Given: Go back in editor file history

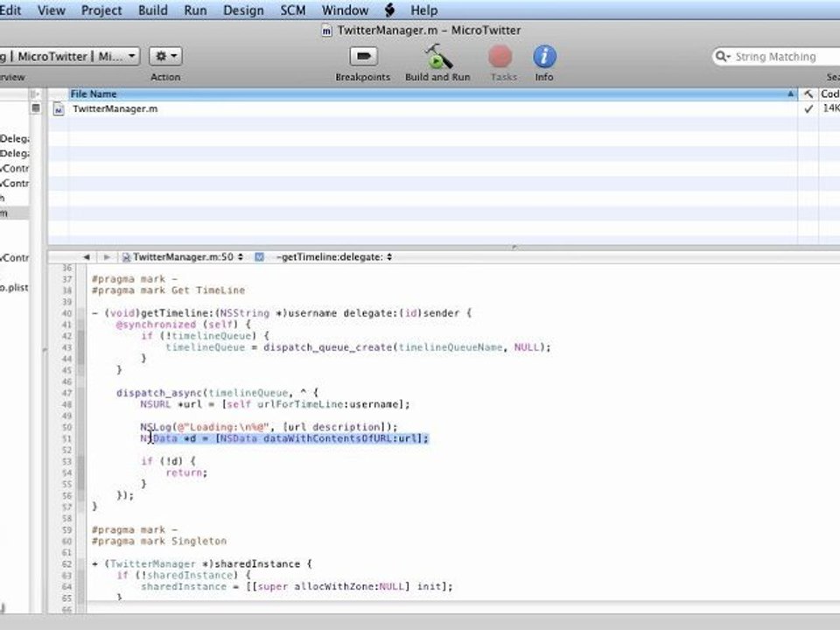Looking at the screenshot, I should [x=87, y=257].
